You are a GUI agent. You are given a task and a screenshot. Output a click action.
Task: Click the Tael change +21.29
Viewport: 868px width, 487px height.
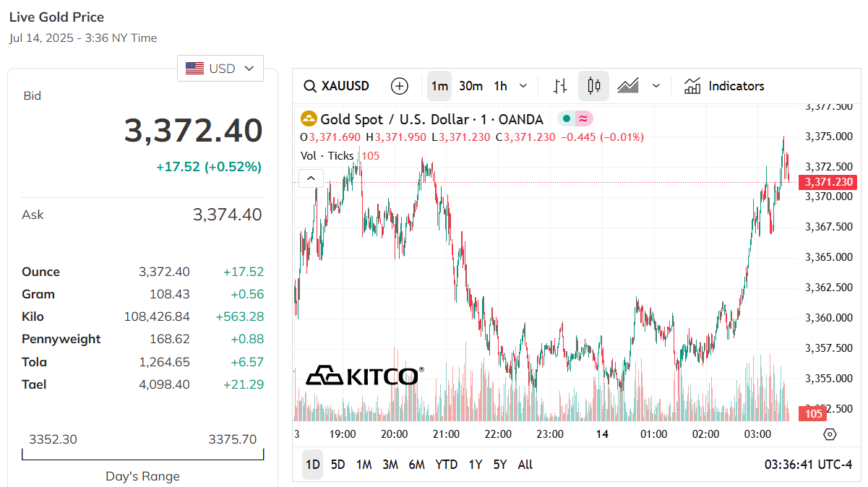click(x=244, y=384)
